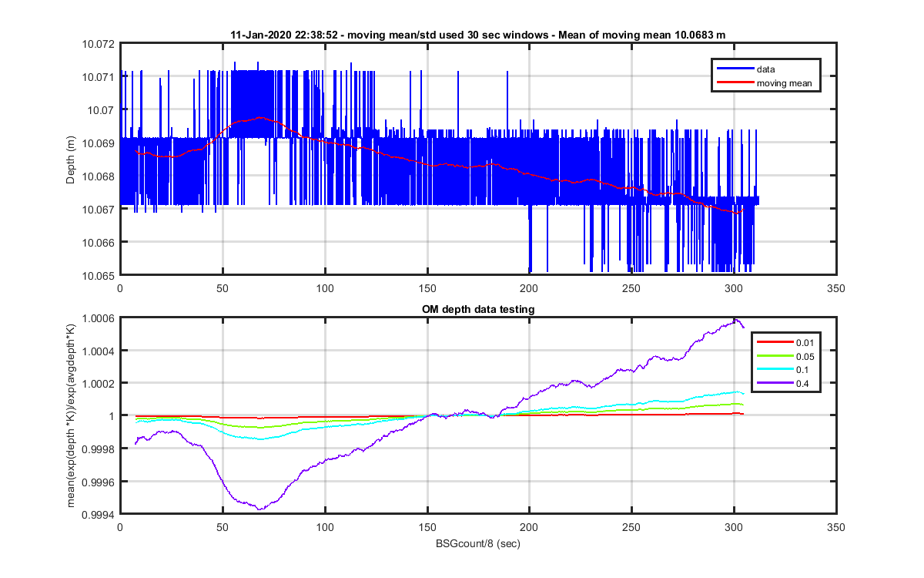Click the 10.07 tick on depth axis
The height and width of the screenshot is (578, 924).
(101, 110)
